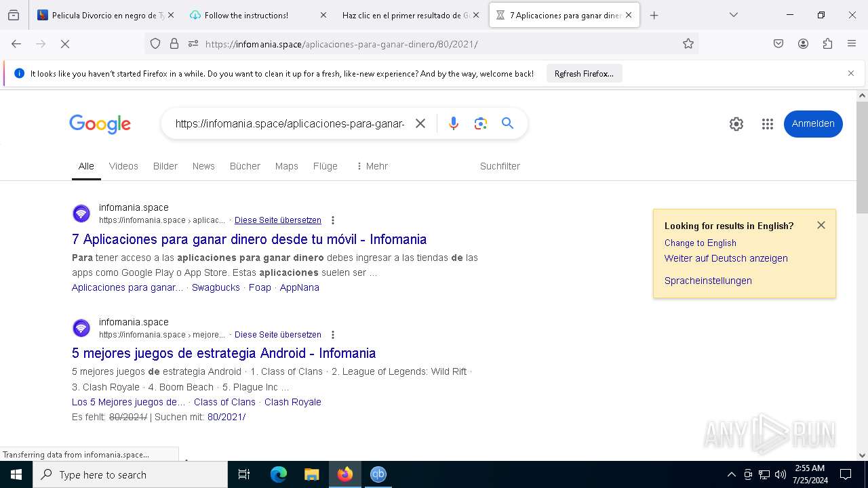Select the Bücher search tab
868x488 pixels.
[x=245, y=166]
